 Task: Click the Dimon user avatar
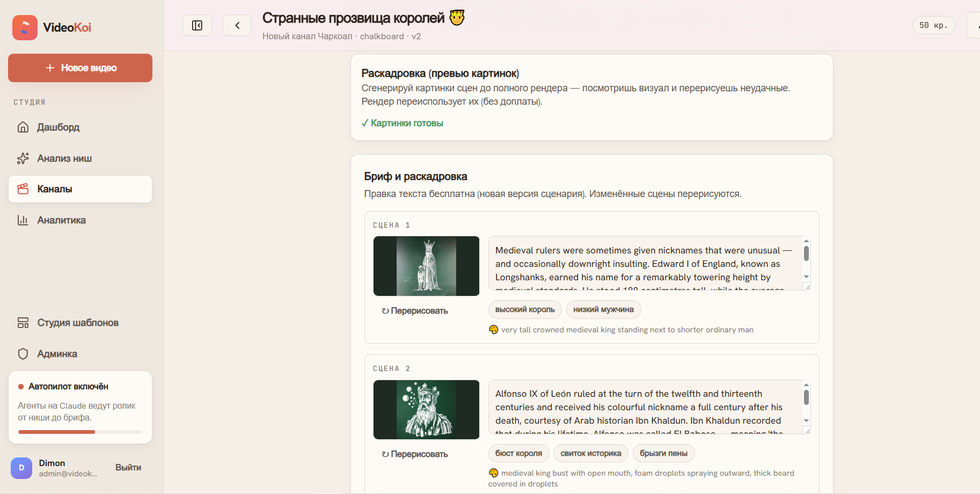21,468
